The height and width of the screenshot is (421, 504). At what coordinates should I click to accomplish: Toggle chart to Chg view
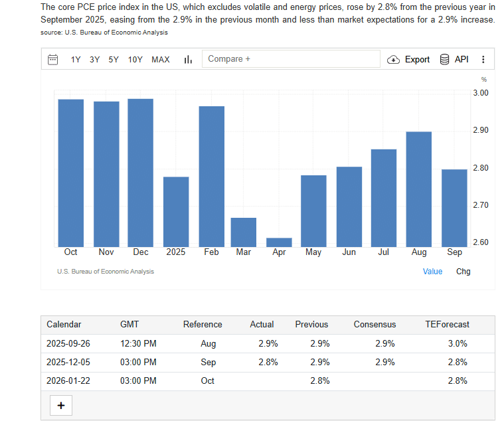[x=463, y=271]
